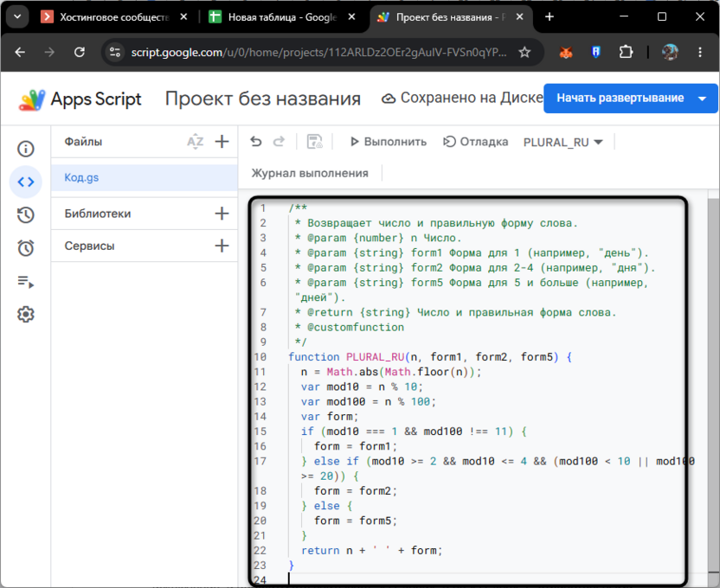The width and height of the screenshot is (720, 588).
Task: Click the Сервисы section label
Action: pyautogui.click(x=89, y=246)
